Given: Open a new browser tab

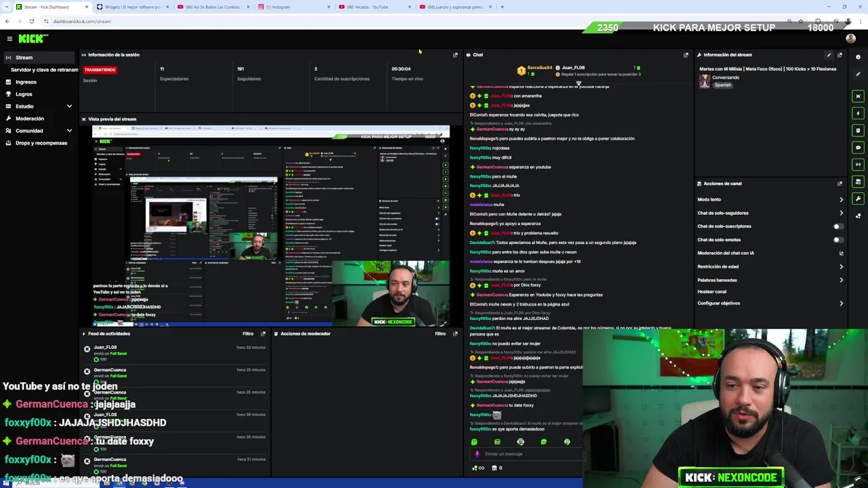Looking at the screenshot, I should (x=502, y=7).
